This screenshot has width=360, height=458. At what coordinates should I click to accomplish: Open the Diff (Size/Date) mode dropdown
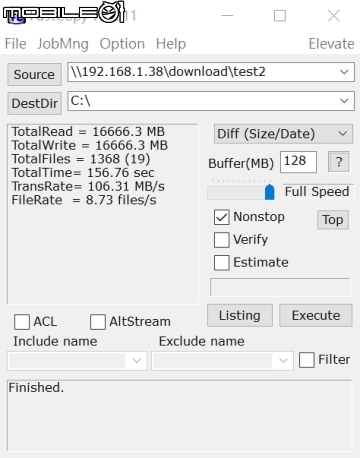coord(283,134)
